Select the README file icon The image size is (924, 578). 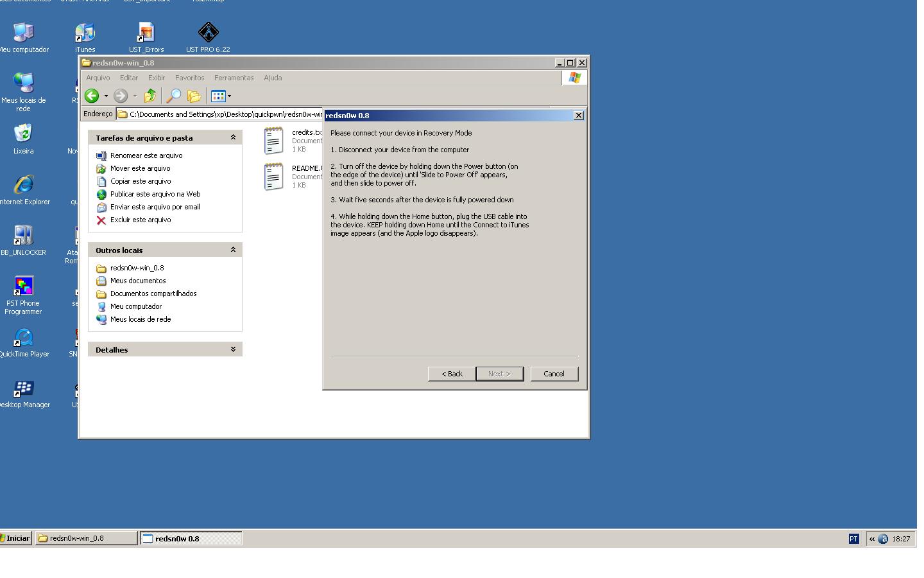(273, 177)
